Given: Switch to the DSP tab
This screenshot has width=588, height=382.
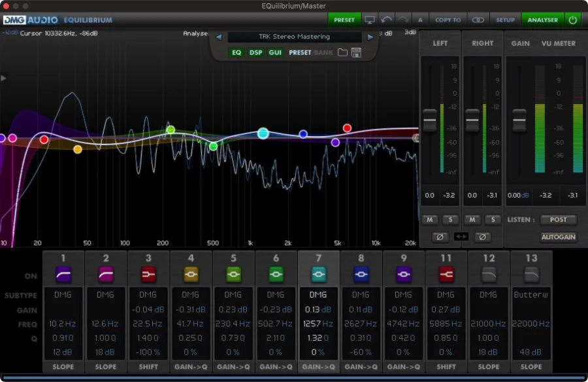Looking at the screenshot, I should pyautogui.click(x=256, y=53).
